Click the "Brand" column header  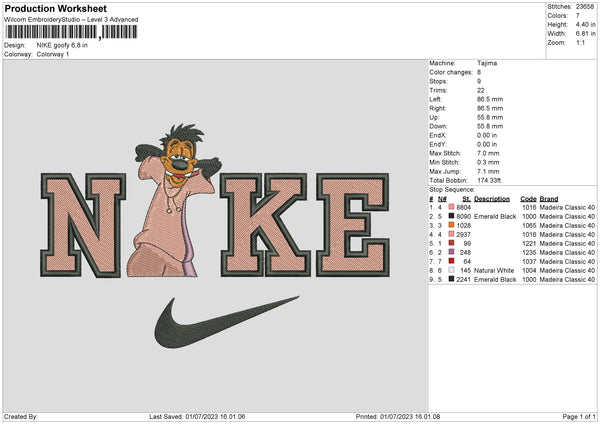pos(549,199)
